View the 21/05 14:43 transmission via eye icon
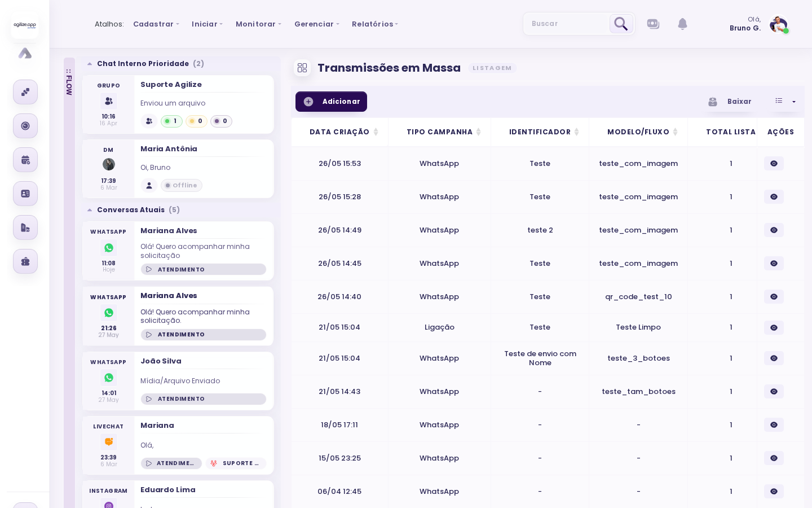This screenshot has width=812, height=508. [774, 392]
